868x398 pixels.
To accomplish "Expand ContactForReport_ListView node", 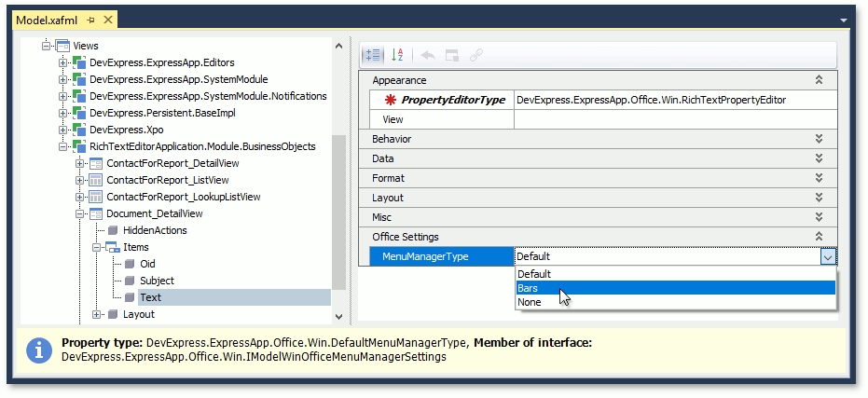I will pos(80,180).
